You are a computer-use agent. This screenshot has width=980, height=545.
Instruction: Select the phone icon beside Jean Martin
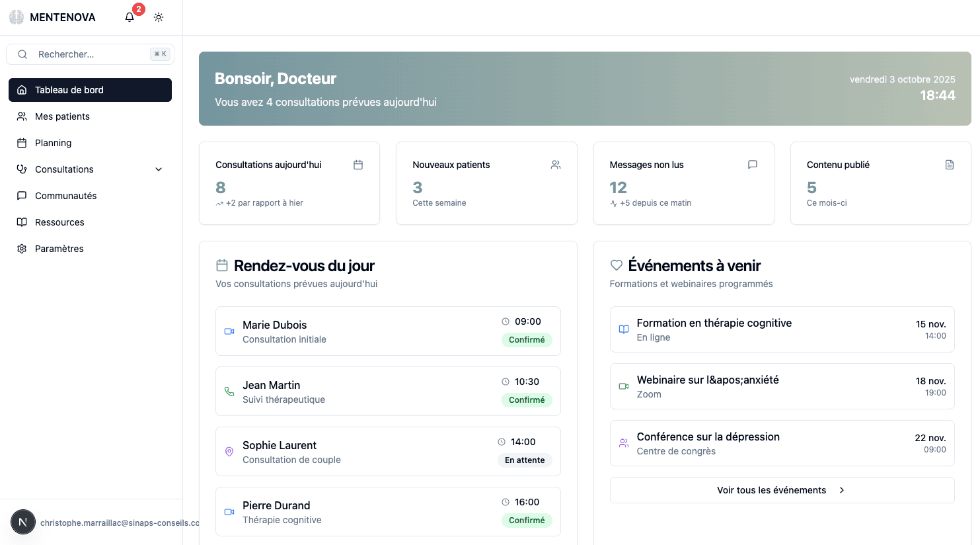click(x=229, y=392)
